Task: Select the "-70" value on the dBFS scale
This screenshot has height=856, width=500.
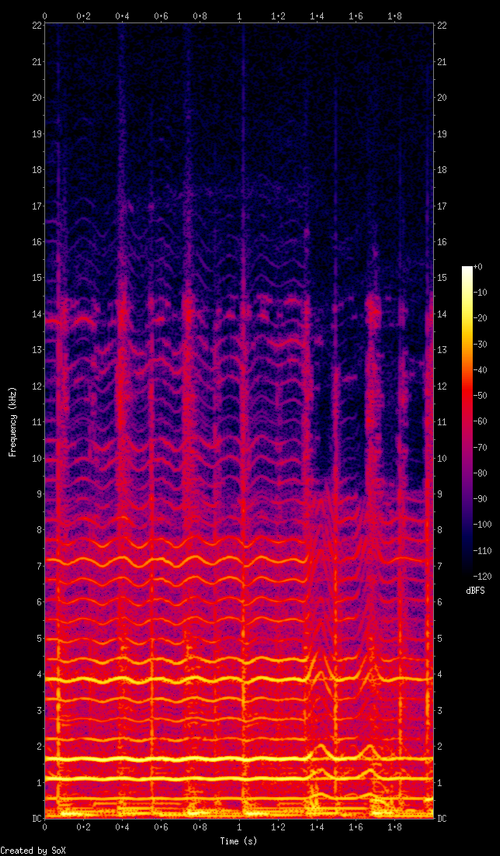Action: pos(480,448)
